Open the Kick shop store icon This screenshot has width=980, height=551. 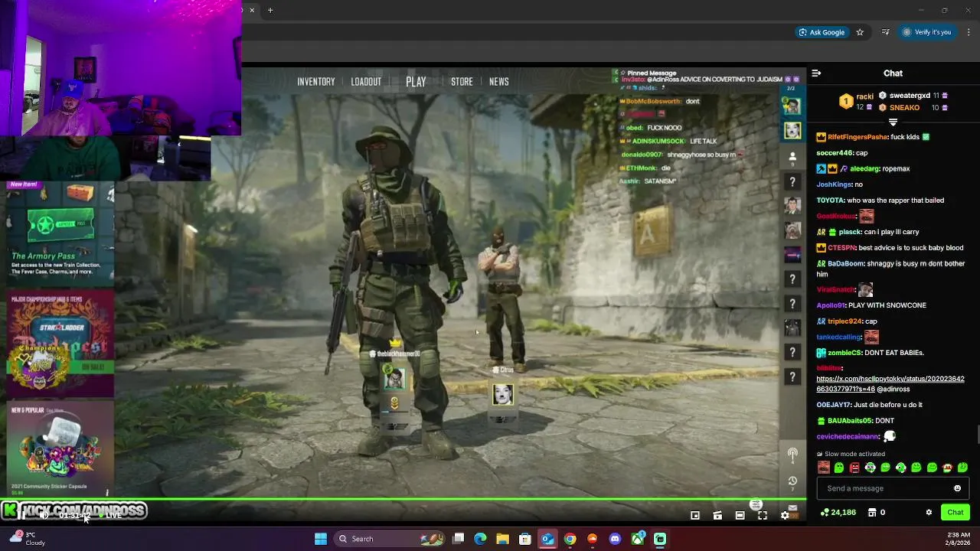(x=872, y=512)
